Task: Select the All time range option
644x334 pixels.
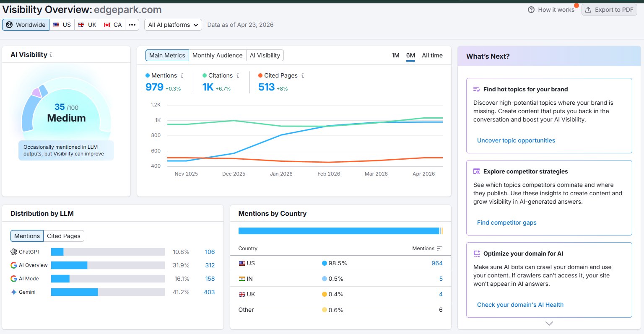Action: tap(432, 55)
